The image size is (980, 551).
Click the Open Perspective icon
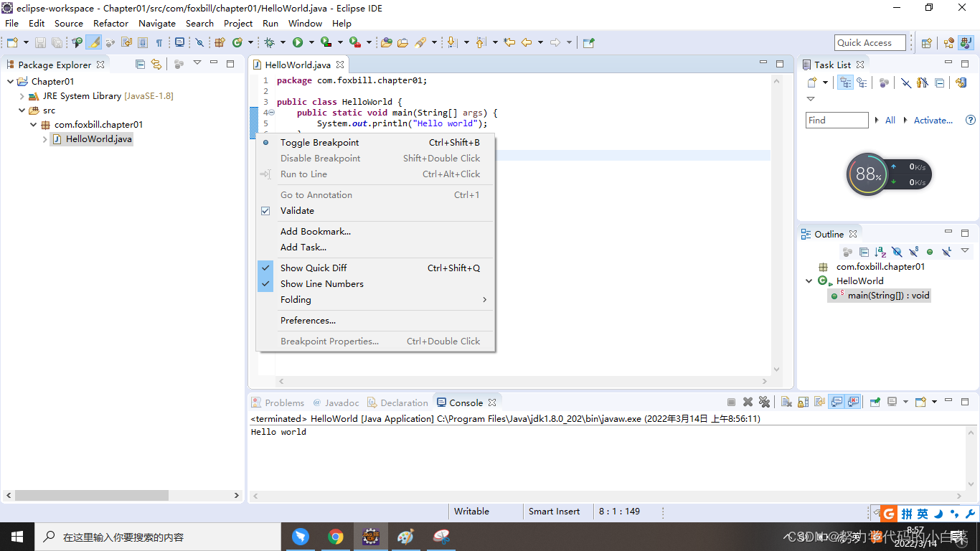coord(926,43)
